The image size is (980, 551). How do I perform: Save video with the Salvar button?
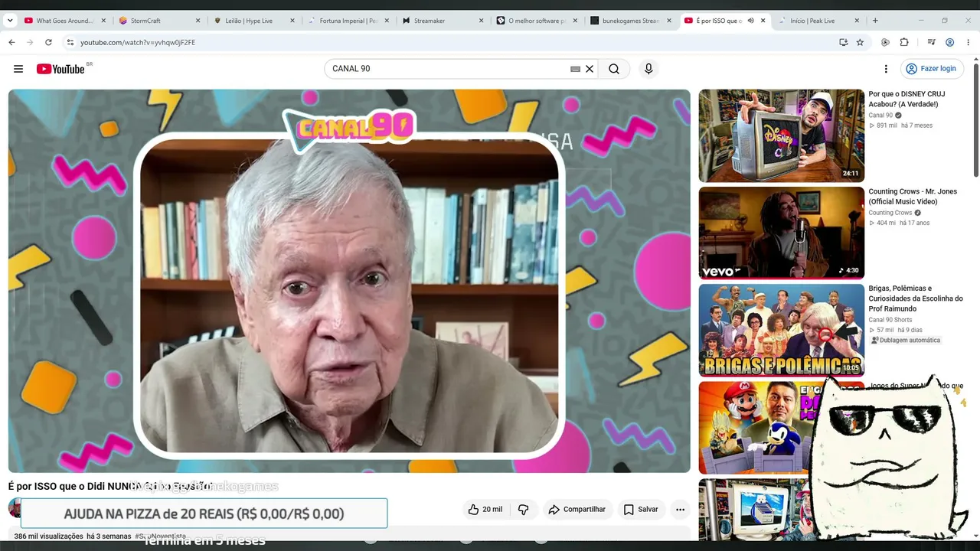pyautogui.click(x=640, y=510)
